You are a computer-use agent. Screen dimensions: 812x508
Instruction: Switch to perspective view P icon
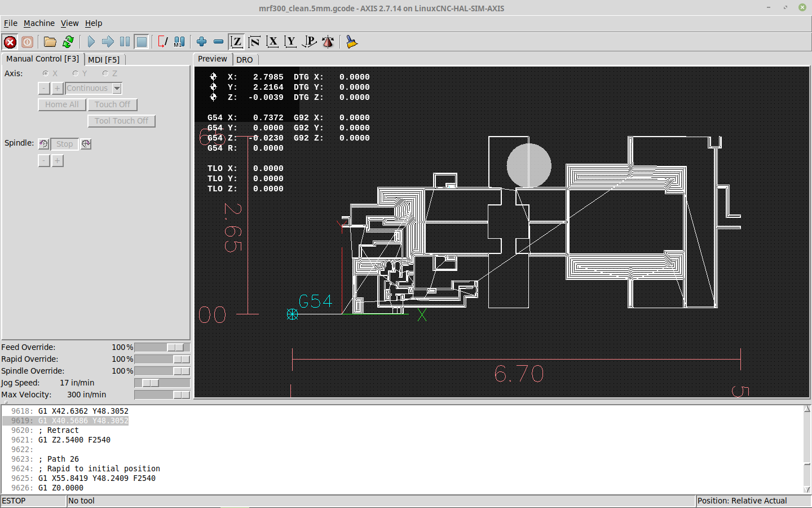click(309, 42)
